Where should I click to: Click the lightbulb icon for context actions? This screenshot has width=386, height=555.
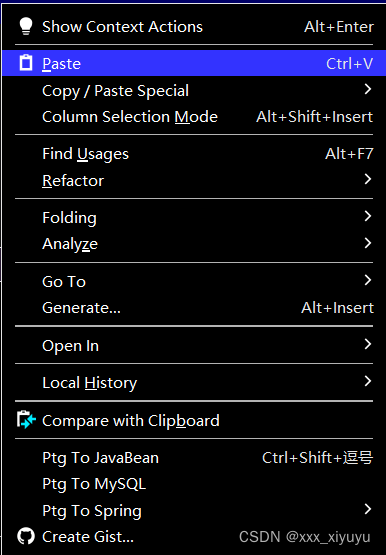click(26, 27)
